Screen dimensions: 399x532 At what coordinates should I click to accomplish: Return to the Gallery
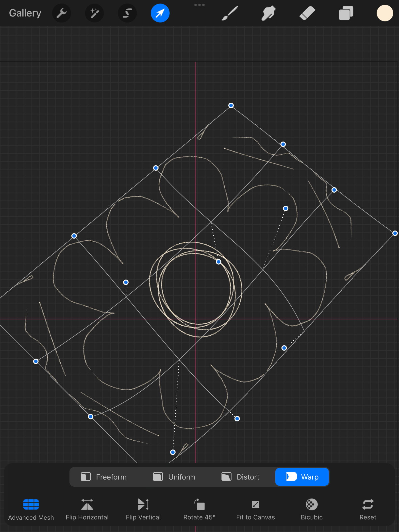(25, 13)
